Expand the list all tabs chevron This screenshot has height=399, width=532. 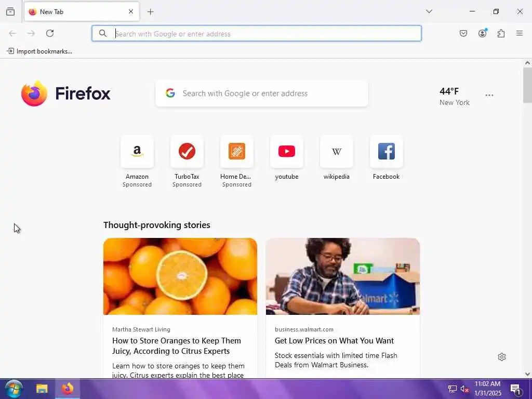tap(429, 11)
